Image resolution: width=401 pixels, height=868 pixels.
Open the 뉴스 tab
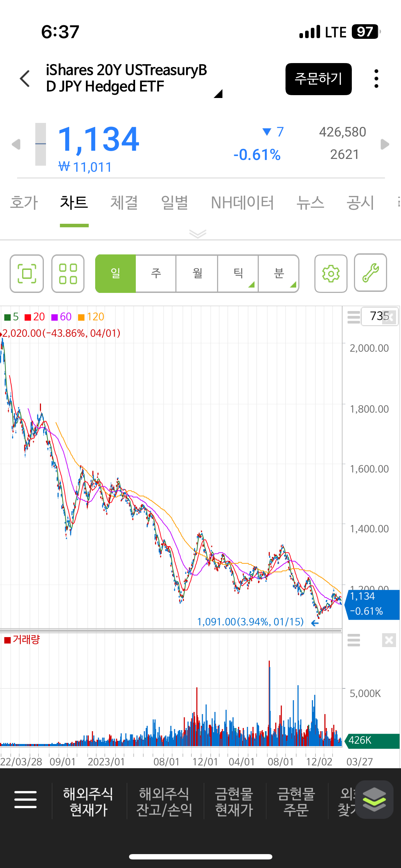[310, 203]
